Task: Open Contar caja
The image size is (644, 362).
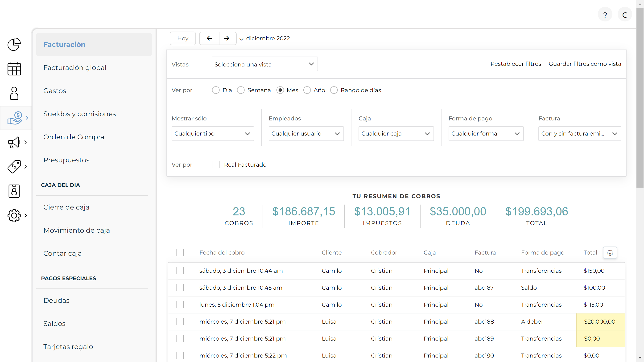Action: [x=62, y=253]
